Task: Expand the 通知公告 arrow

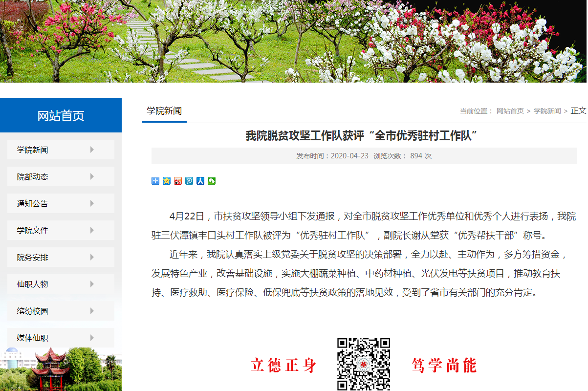Action: click(x=92, y=203)
